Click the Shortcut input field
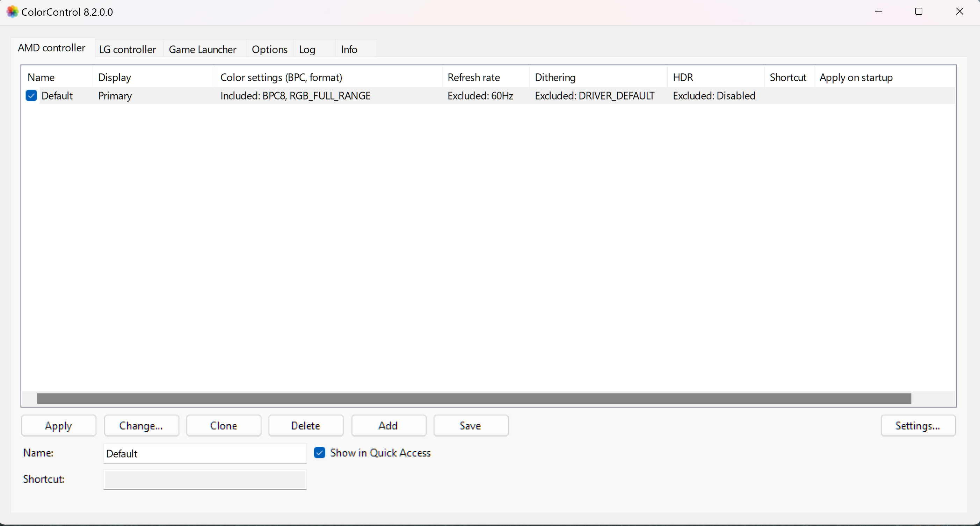Viewport: 980px width, 526px height. [x=205, y=480]
